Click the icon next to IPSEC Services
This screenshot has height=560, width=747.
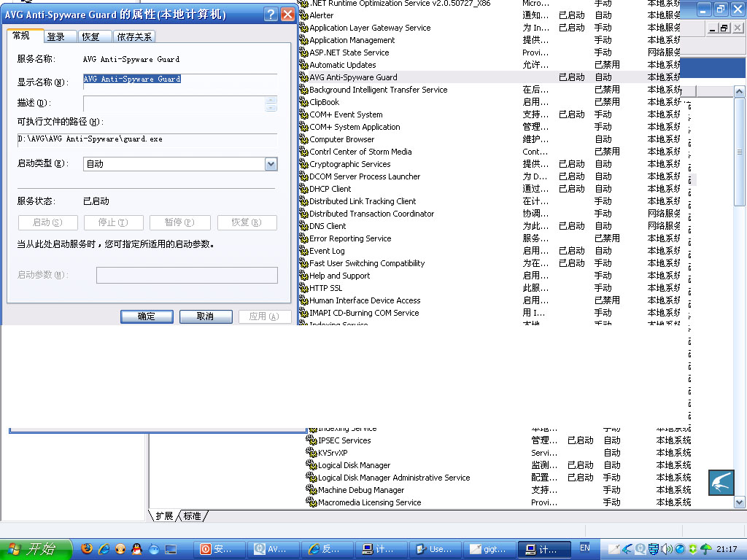(311, 440)
